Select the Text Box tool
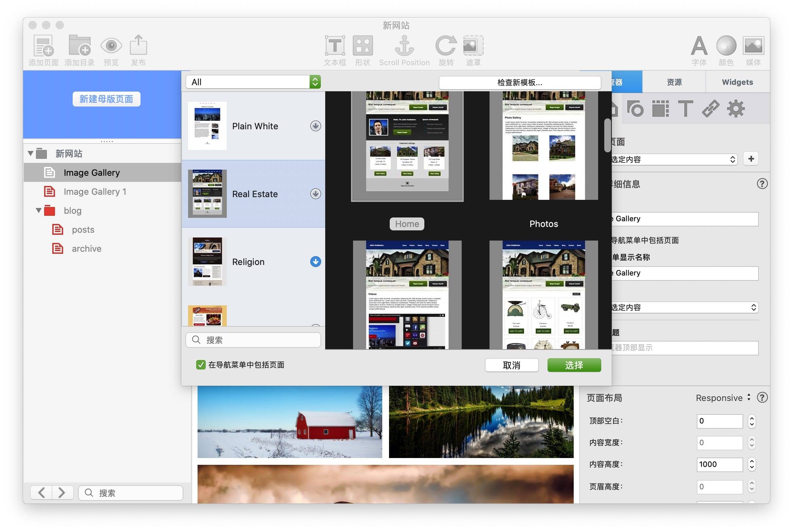Image resolution: width=793 pixels, height=532 pixels. (335, 46)
